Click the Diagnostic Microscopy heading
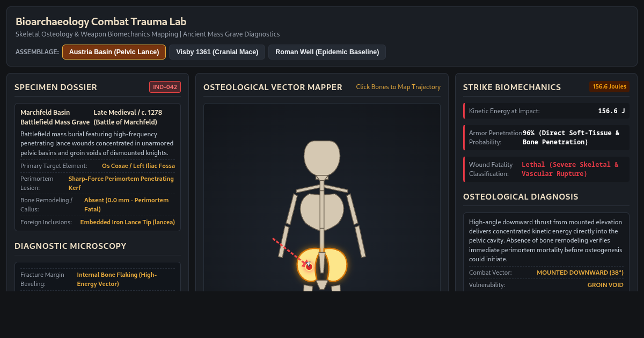644x338 pixels. (x=70, y=246)
